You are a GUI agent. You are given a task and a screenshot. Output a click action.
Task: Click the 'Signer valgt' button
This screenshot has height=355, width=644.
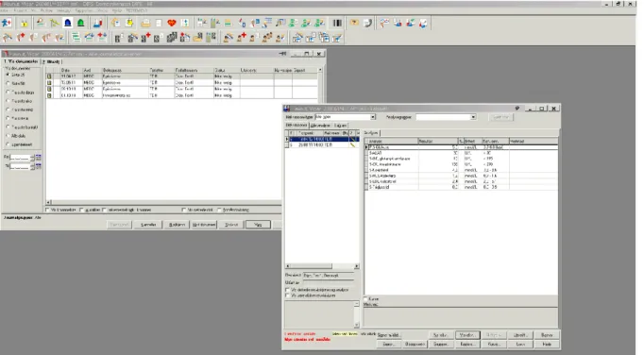[389, 335]
